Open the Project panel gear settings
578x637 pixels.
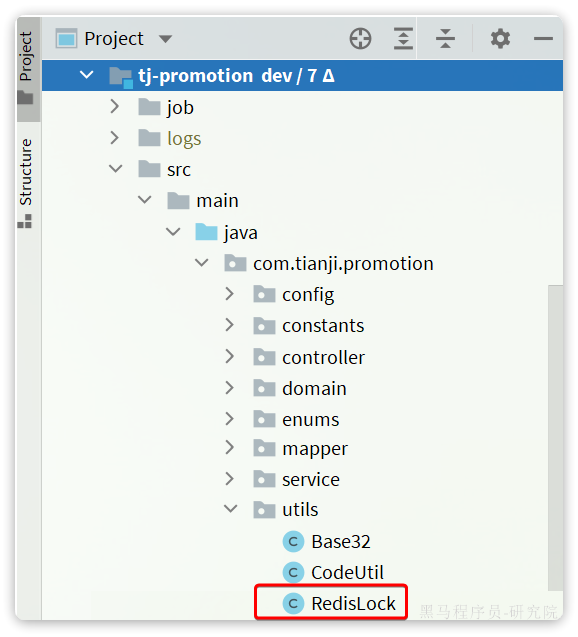coord(500,39)
